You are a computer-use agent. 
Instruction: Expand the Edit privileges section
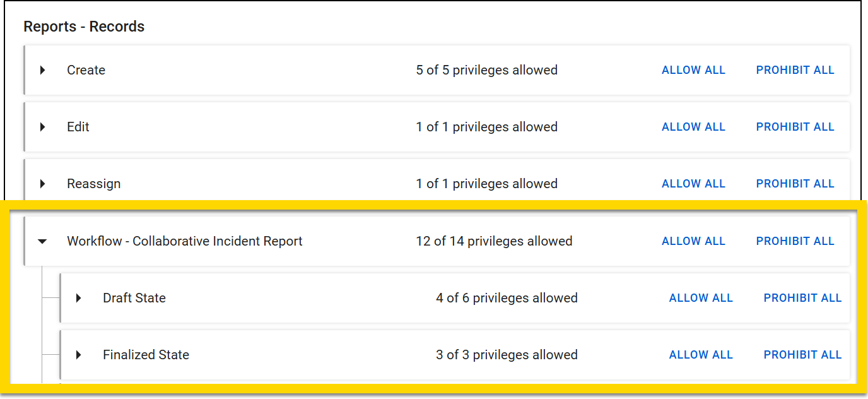[42, 127]
